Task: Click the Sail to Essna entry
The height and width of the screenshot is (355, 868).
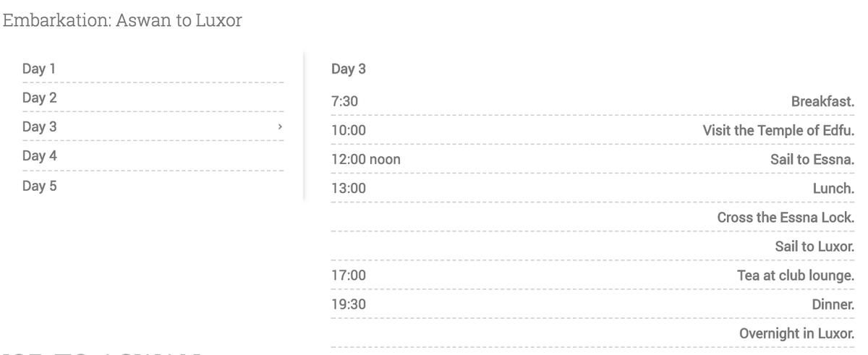Action: (812, 160)
